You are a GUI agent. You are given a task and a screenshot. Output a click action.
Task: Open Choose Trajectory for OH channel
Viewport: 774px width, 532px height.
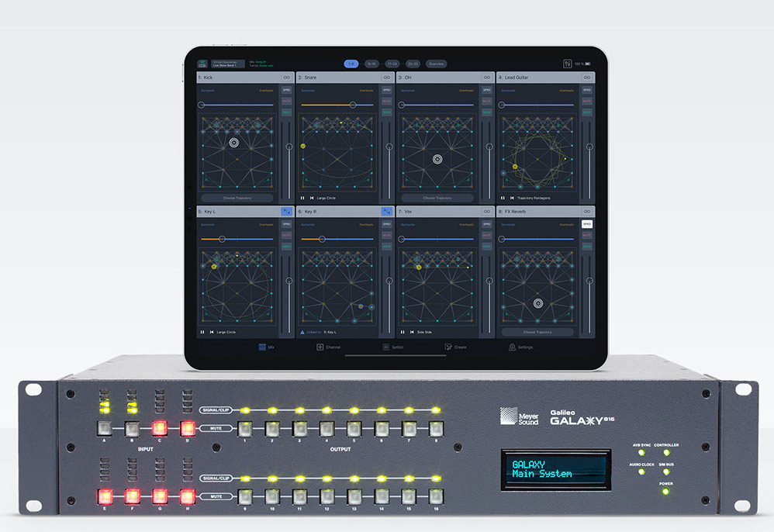point(437,198)
